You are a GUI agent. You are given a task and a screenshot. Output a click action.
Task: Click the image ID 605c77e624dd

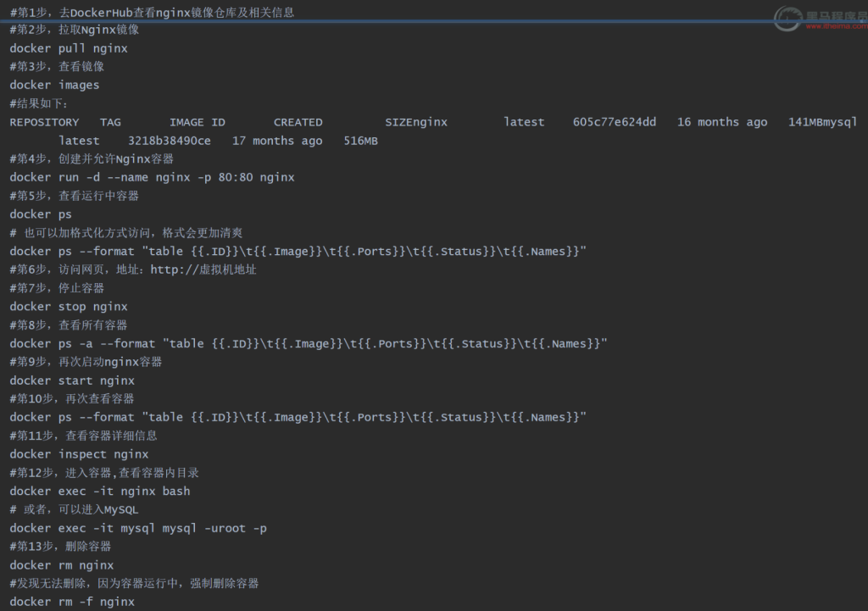point(614,122)
